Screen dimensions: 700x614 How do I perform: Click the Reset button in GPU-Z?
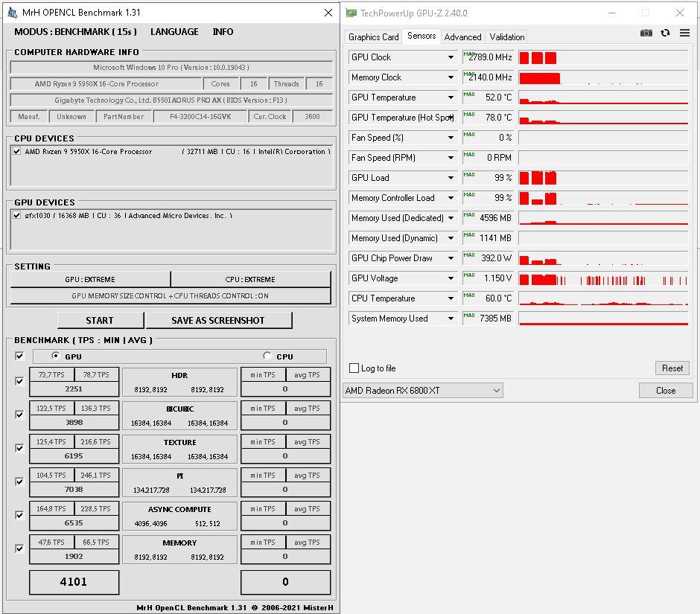pos(672,368)
